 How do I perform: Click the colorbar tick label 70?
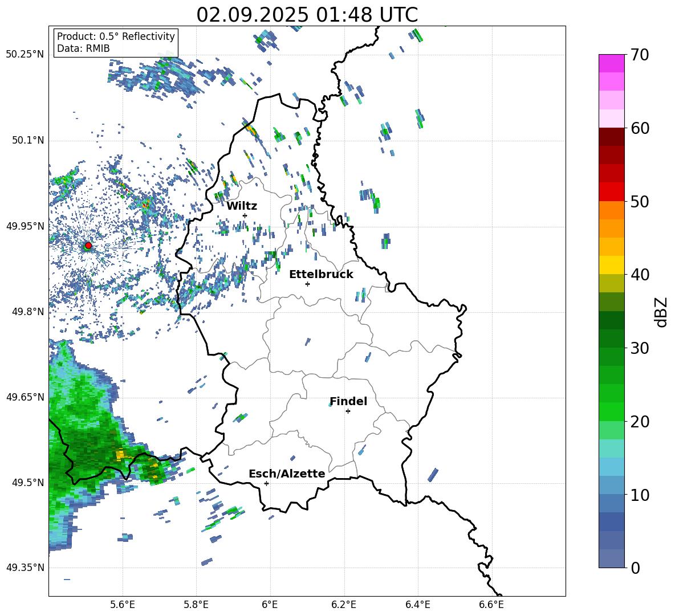point(640,55)
